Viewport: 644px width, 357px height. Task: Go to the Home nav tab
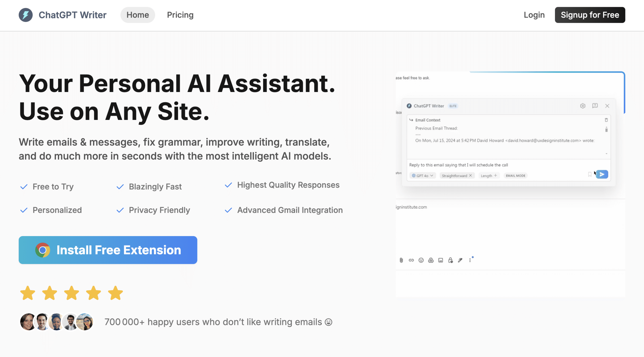point(138,15)
